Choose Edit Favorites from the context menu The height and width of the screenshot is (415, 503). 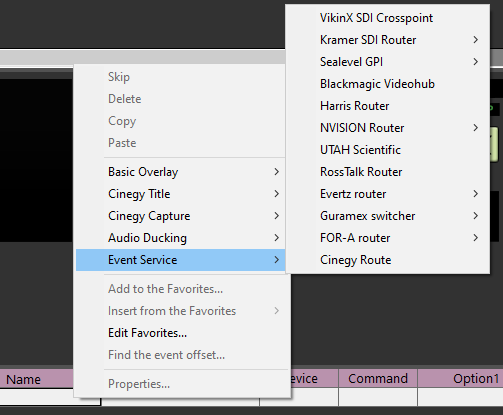pos(182,333)
